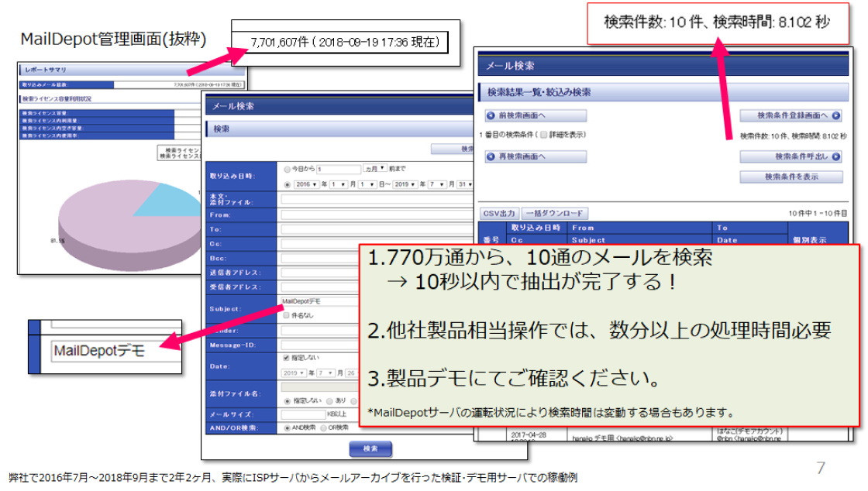
Task: Click the number field after 今日から
Action: click(338, 169)
